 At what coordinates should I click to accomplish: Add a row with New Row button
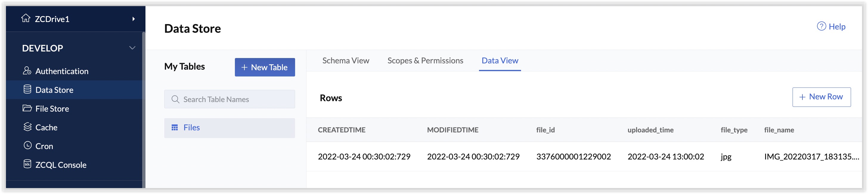click(821, 97)
